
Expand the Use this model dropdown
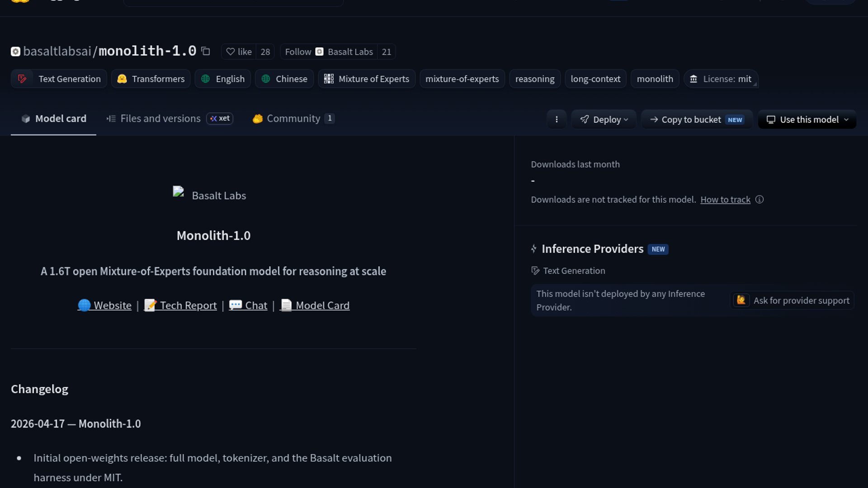(x=807, y=119)
